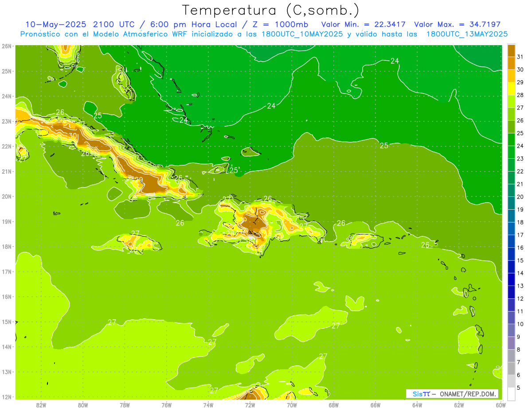Click the 72W longitude axis label
The height and width of the screenshot is (411, 532).
tap(250, 405)
